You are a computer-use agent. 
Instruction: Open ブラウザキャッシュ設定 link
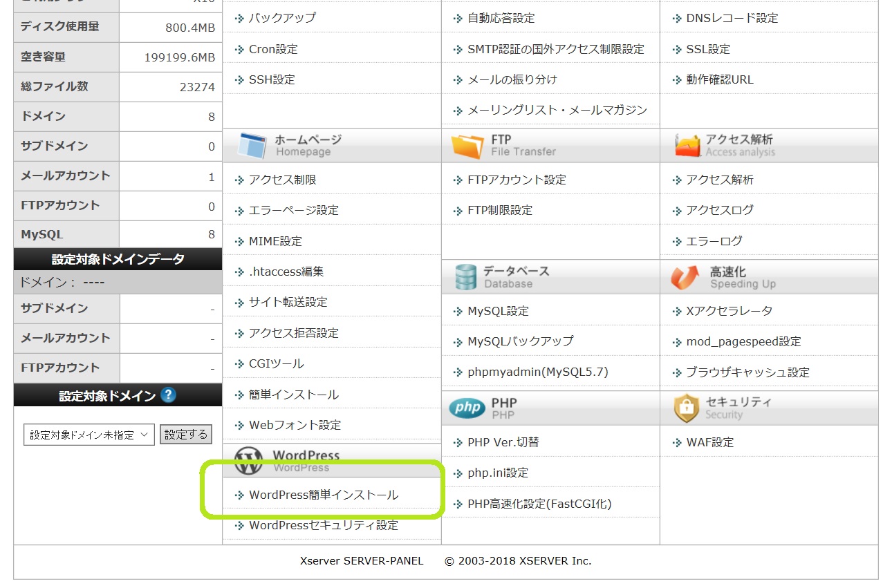[x=747, y=372]
